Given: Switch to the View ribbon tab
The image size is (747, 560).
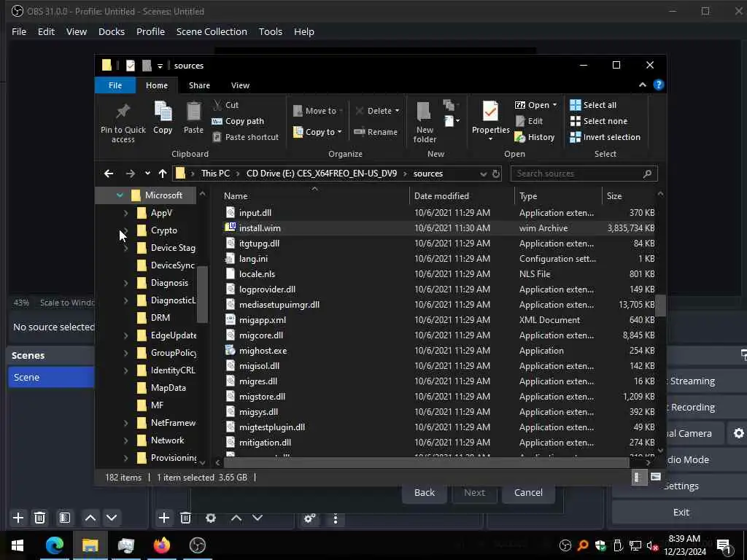Looking at the screenshot, I should [x=240, y=85].
